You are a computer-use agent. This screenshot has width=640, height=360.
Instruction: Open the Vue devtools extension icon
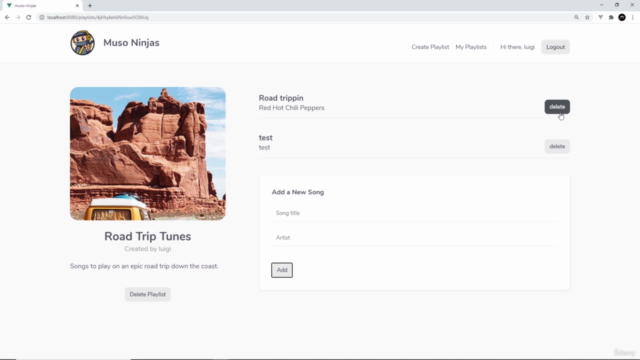600,18
